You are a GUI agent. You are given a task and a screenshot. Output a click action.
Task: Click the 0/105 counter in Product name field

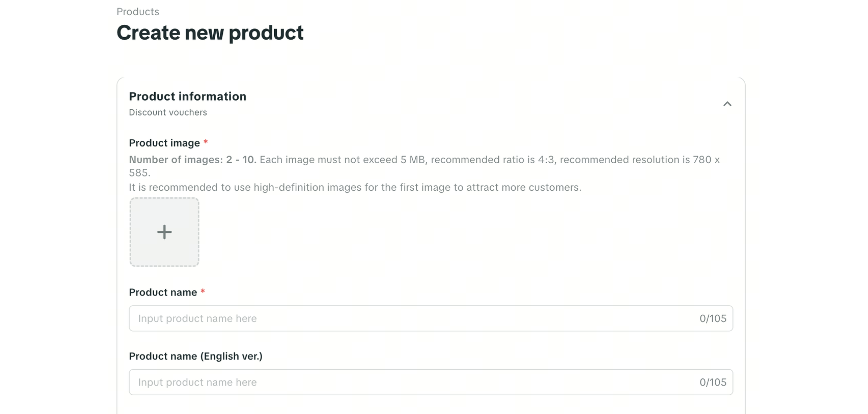(713, 318)
